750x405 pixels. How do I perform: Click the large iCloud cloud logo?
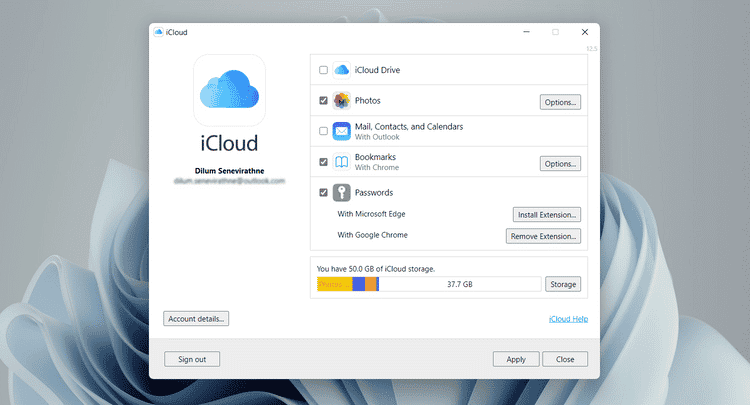pyautogui.click(x=230, y=90)
